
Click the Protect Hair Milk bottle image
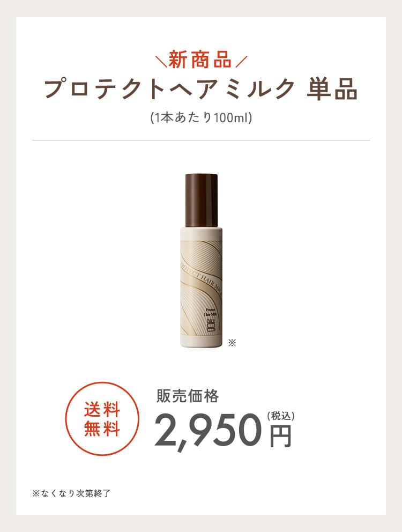[201, 261]
